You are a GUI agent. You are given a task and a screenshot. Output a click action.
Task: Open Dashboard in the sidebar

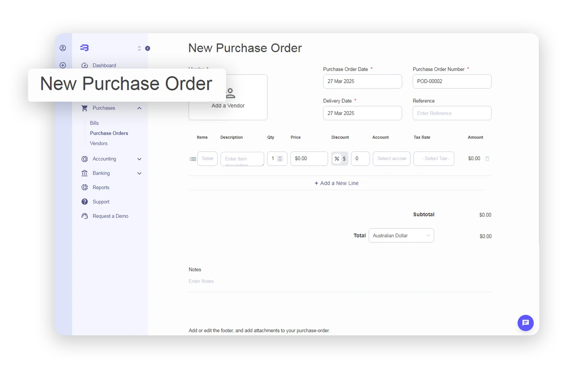104,65
